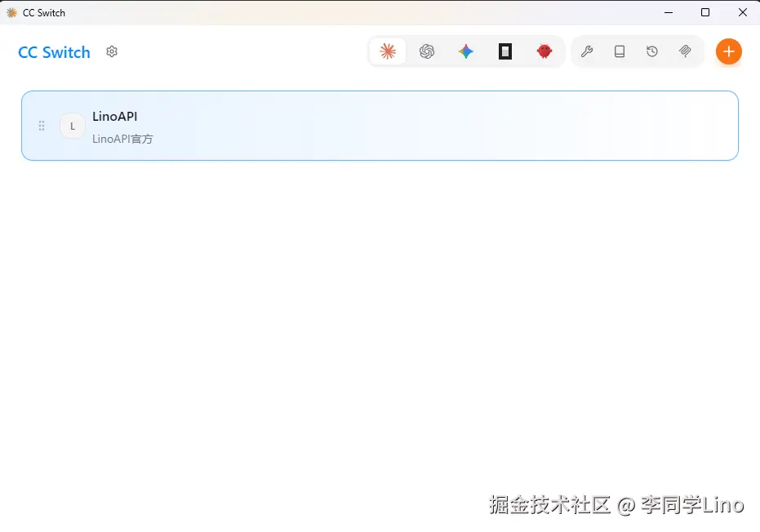Minimize the CC Switch window

tap(669, 12)
